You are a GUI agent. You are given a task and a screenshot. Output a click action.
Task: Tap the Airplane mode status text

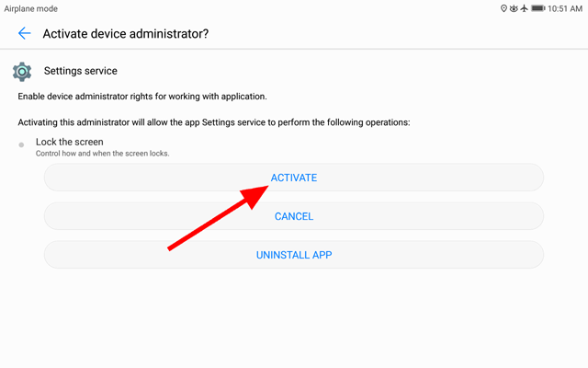(x=30, y=8)
